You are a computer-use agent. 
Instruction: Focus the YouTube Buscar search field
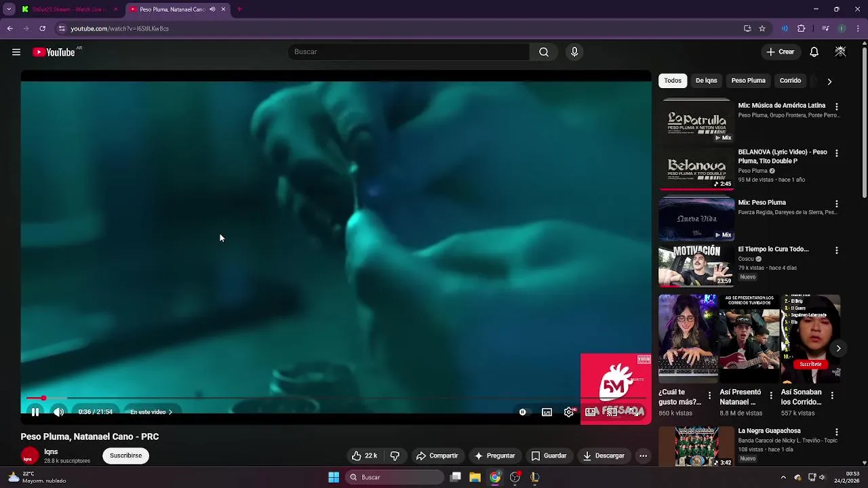[x=409, y=52]
